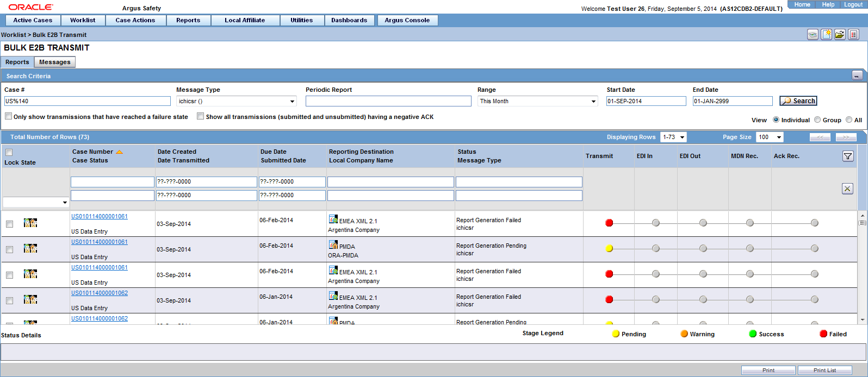The height and width of the screenshot is (377, 868).
Task: Click the red Failed transmit status dot in first row
Action: (609, 223)
